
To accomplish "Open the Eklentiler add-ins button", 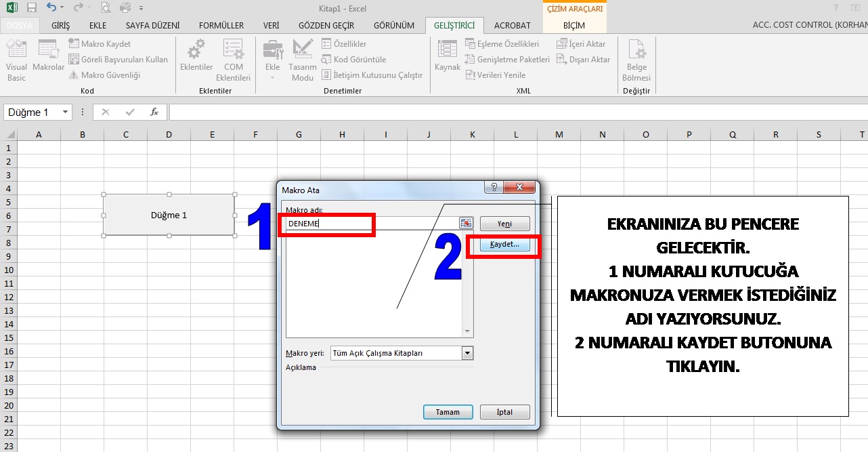I will (x=196, y=56).
